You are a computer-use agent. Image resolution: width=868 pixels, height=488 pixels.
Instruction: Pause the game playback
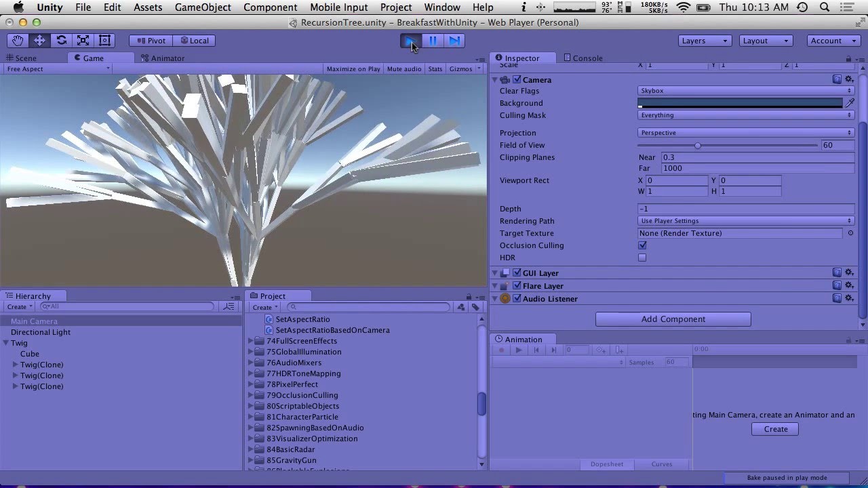[x=433, y=41]
